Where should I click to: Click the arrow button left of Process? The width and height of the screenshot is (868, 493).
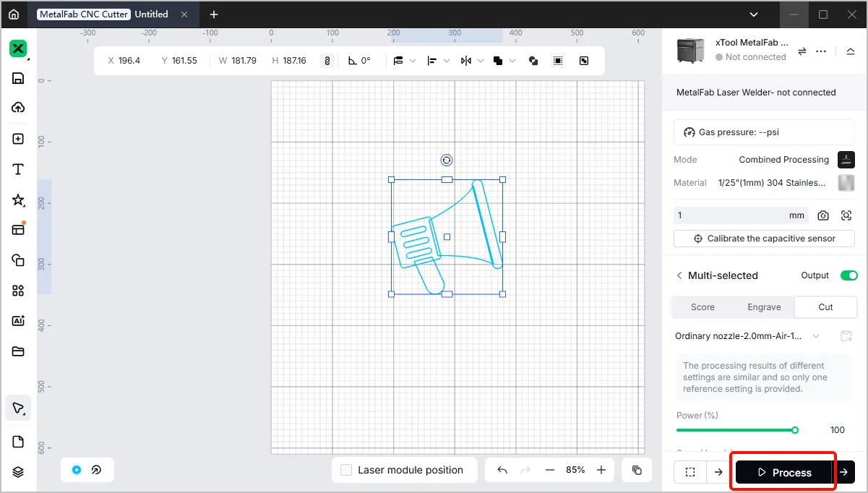[x=718, y=472]
